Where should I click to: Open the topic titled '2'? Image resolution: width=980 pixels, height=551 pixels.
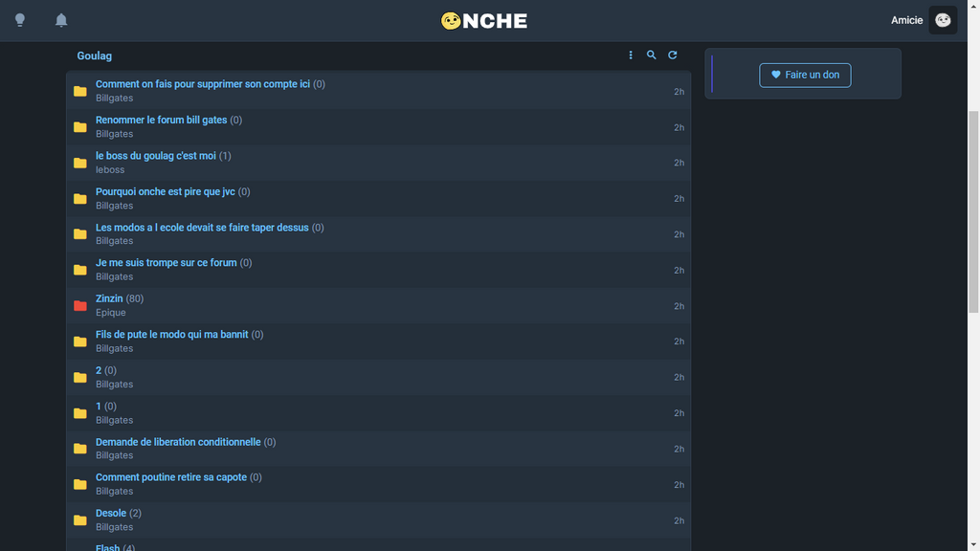click(99, 370)
